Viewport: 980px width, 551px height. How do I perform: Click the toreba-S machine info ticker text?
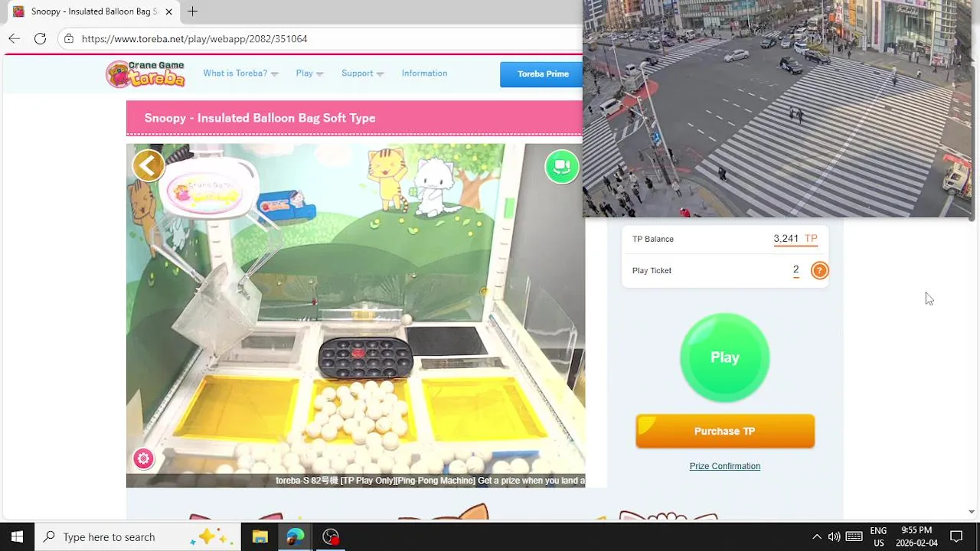click(x=430, y=481)
